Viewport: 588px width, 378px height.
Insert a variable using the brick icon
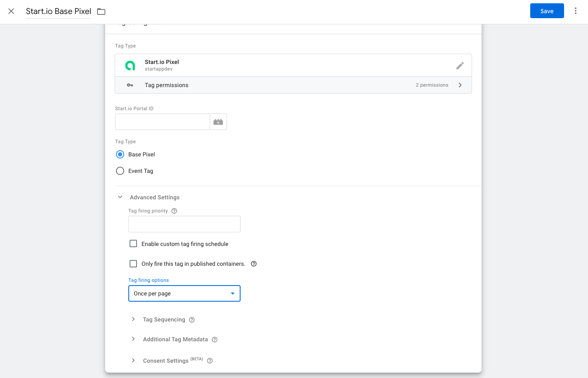pos(218,122)
